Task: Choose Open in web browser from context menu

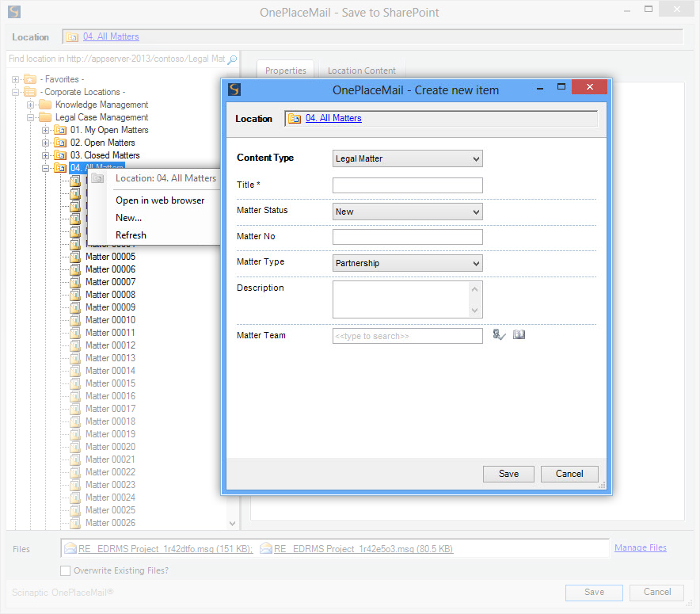Action: 160,200
